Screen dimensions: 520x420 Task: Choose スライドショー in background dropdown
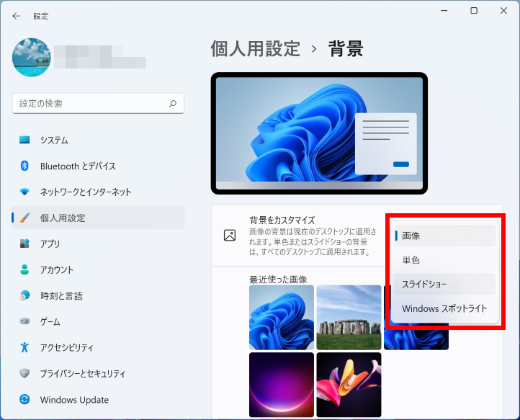coord(444,284)
